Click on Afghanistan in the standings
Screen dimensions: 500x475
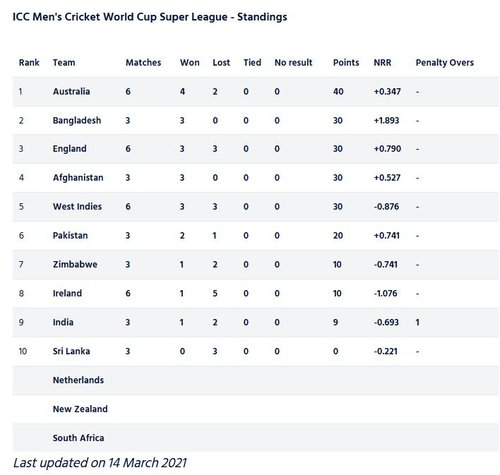coord(78,178)
